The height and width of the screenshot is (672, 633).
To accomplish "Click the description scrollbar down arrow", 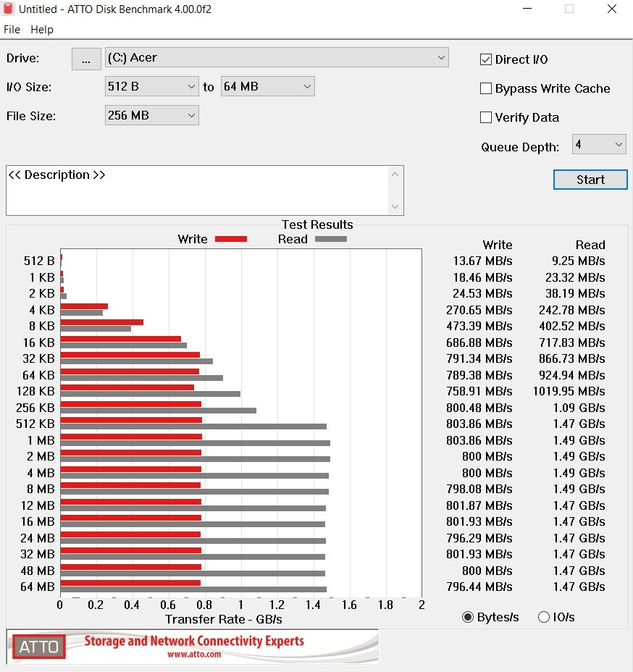I will 395,207.
